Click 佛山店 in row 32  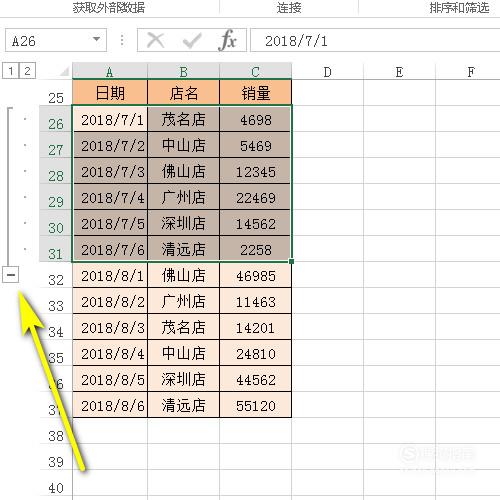click(183, 275)
